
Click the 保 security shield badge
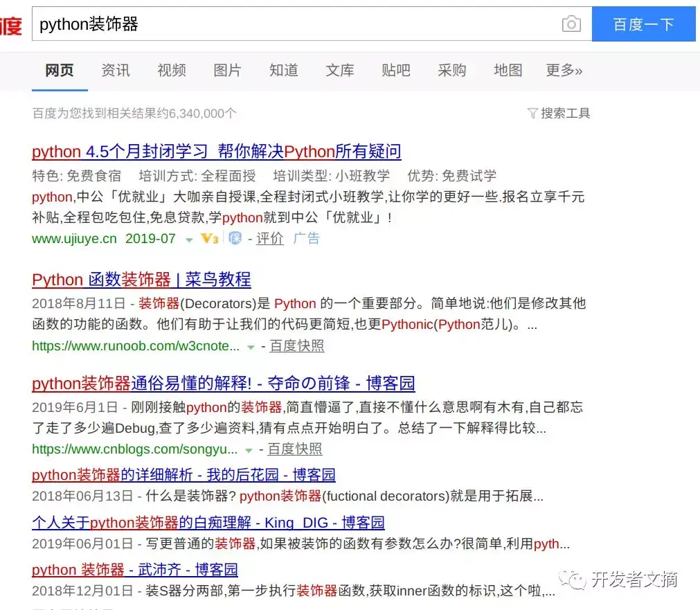tap(234, 238)
